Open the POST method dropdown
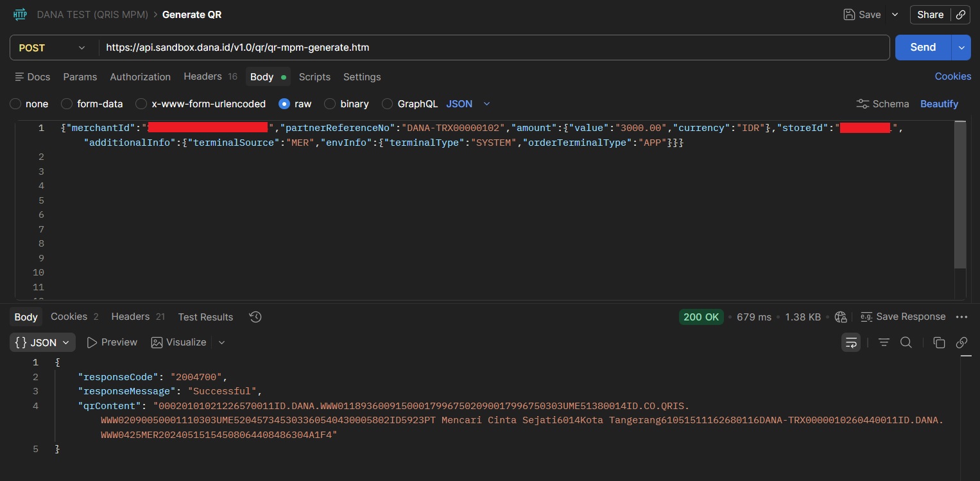Viewport: 980px width, 481px height. pos(52,48)
